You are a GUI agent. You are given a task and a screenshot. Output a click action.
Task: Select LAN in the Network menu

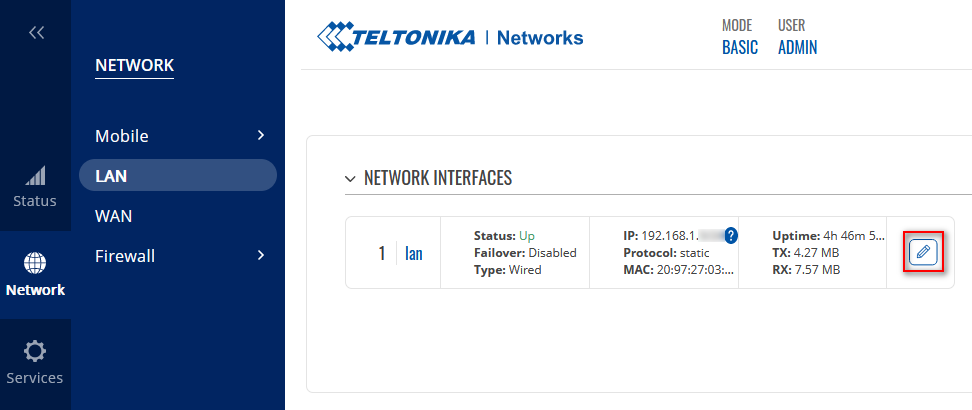pos(111,175)
